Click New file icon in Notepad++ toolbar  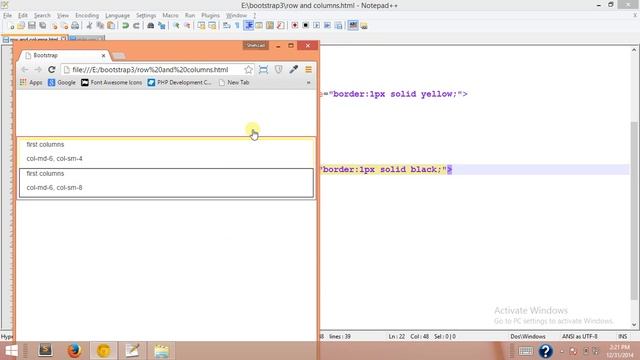[x=12, y=26]
